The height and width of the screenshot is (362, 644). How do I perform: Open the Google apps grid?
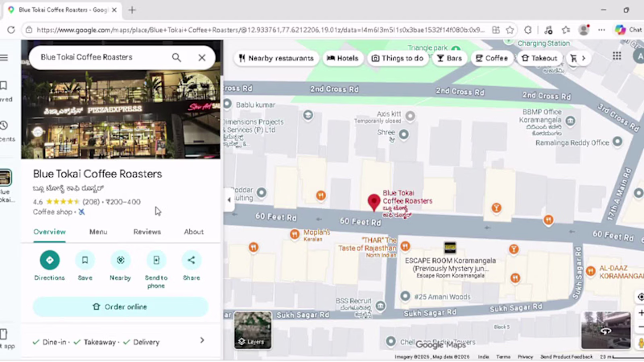(617, 56)
